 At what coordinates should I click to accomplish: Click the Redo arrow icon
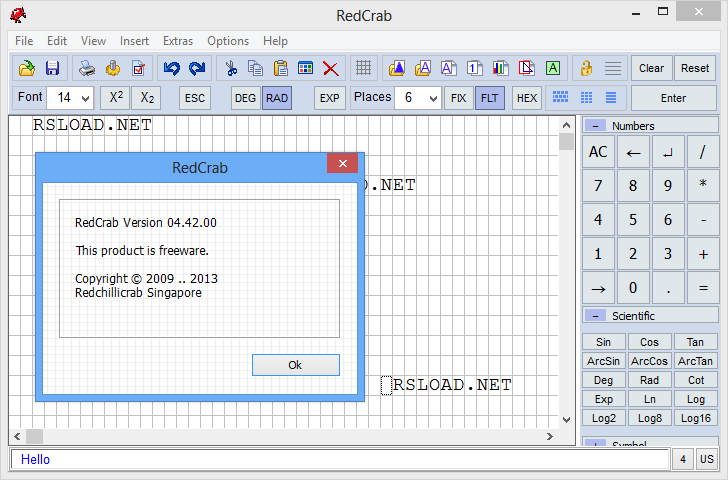click(197, 68)
